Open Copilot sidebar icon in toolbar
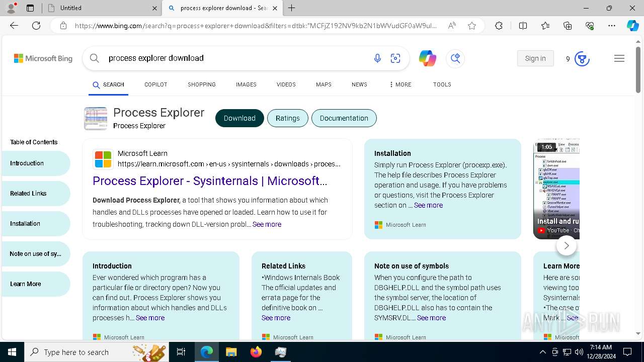 632,26
